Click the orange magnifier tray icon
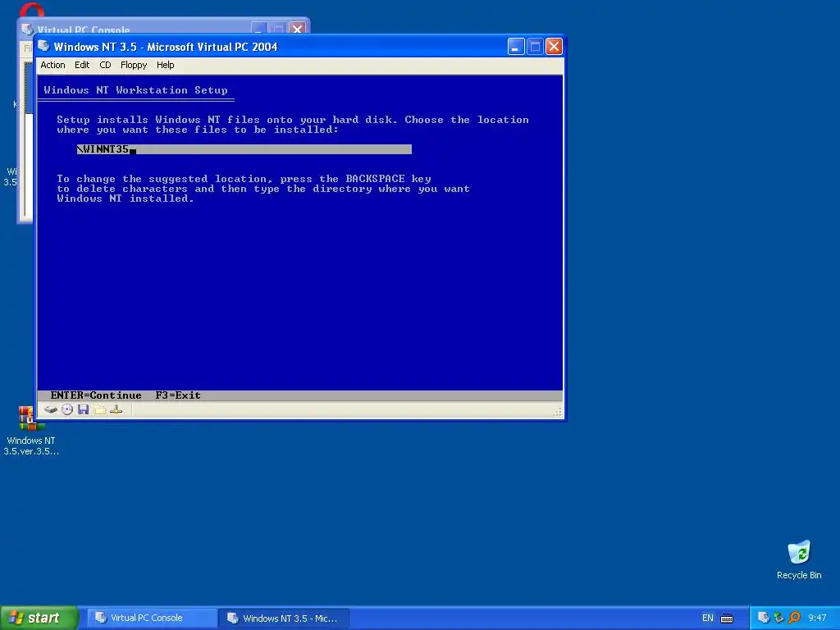Image resolution: width=840 pixels, height=630 pixels. click(794, 618)
